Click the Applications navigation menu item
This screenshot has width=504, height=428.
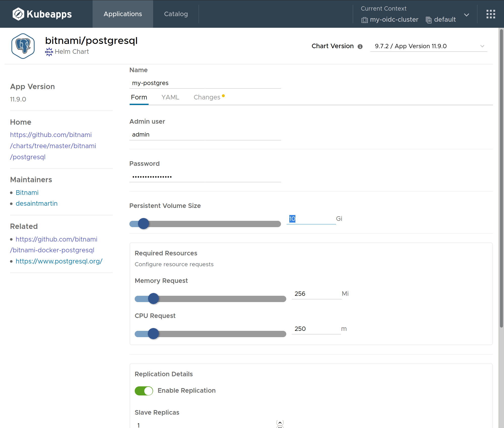123,14
